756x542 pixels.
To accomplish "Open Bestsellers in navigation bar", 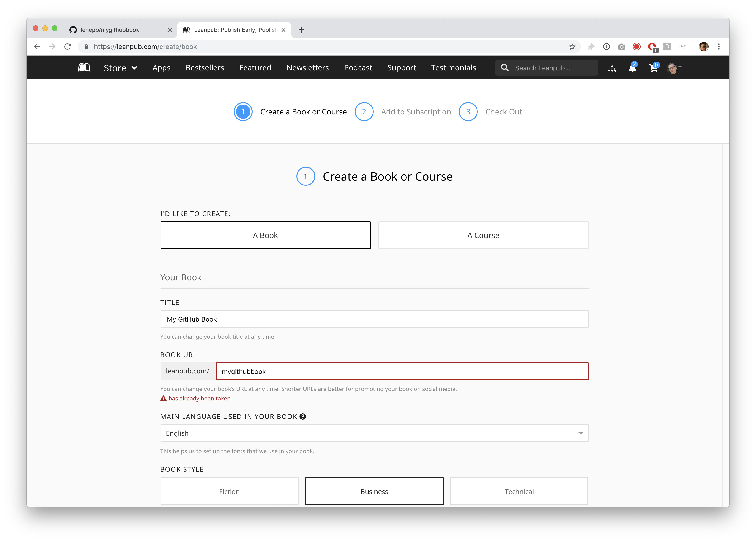I will pos(205,68).
